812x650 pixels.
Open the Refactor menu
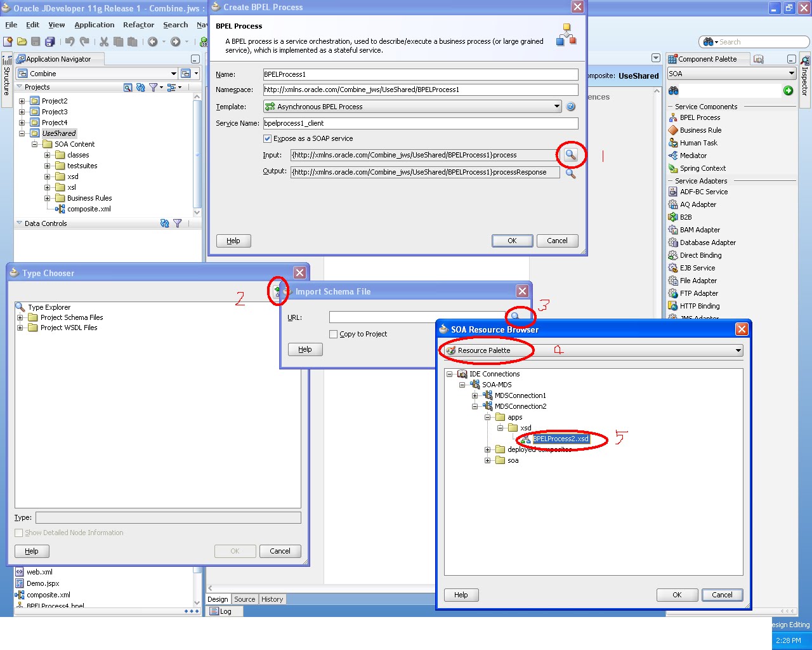[x=138, y=25]
